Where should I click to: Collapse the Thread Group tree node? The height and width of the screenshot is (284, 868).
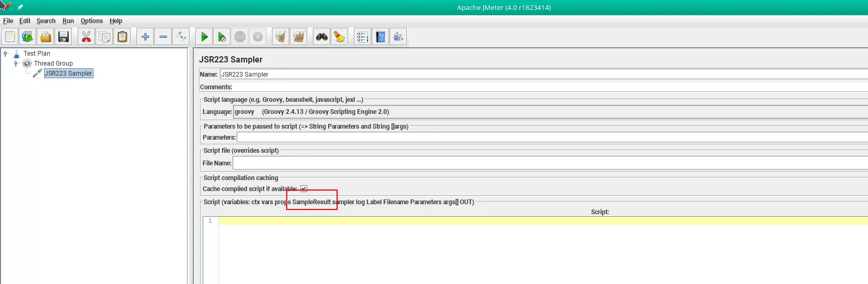point(16,64)
